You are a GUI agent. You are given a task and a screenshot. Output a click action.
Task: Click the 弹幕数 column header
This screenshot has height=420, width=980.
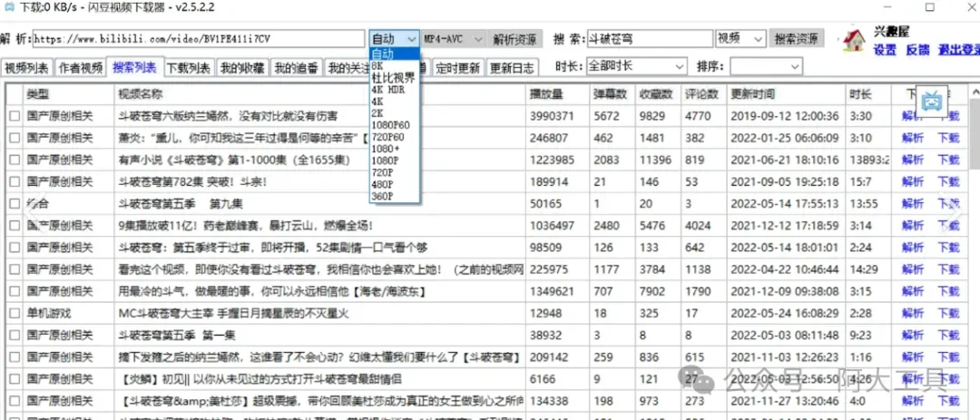point(612,94)
